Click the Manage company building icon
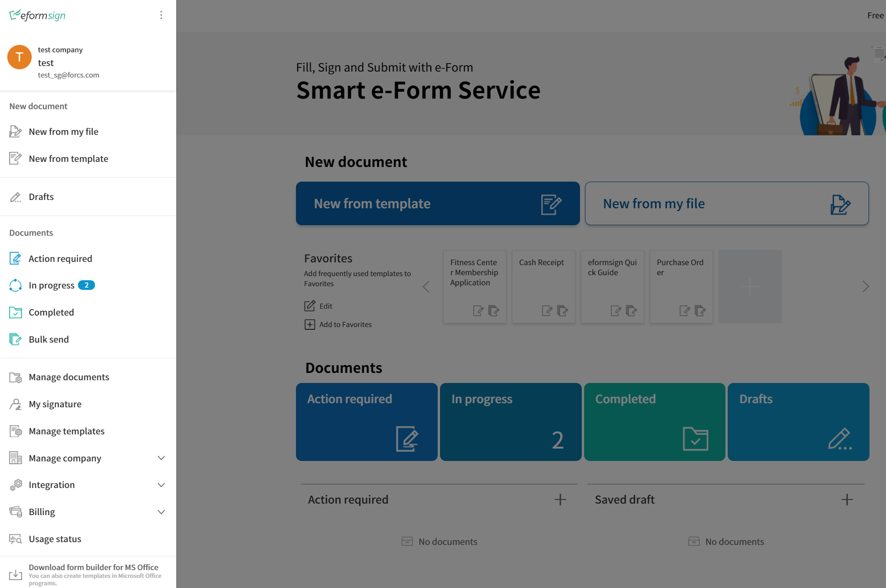The height and width of the screenshot is (588, 886). click(x=16, y=458)
